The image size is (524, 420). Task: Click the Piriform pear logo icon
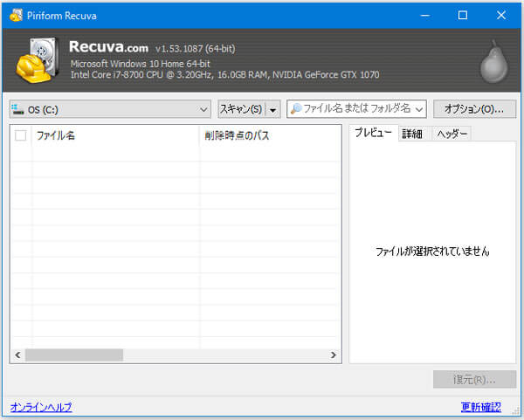click(x=491, y=61)
